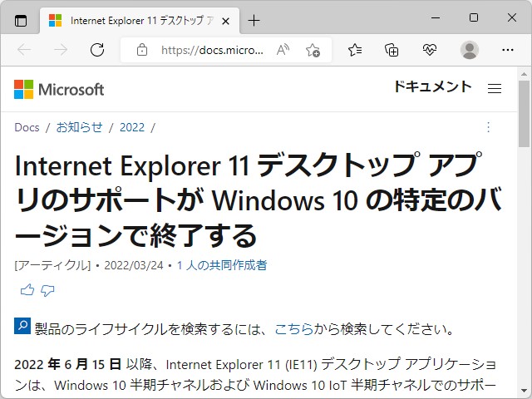Open the Favorites list icon
This screenshot has height=399, width=532.
(355, 50)
